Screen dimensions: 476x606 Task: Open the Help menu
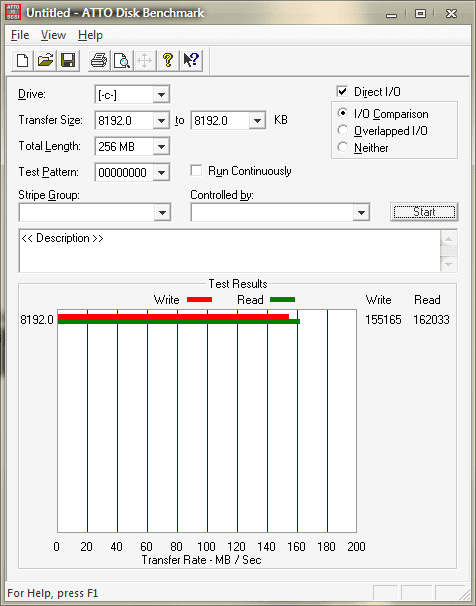[x=90, y=35]
